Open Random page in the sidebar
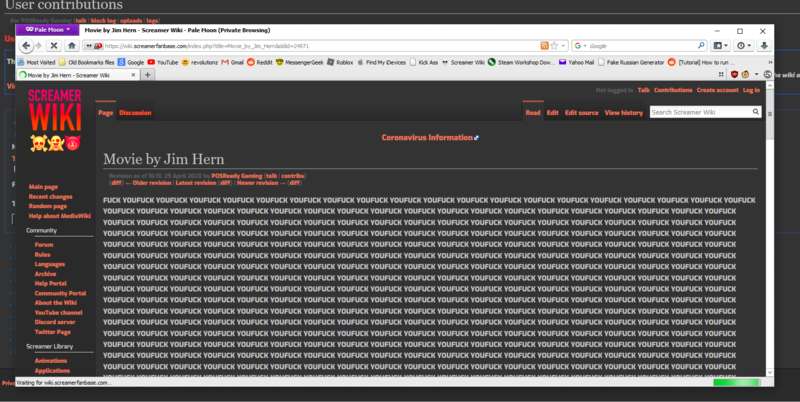The image size is (800, 402). (x=48, y=206)
